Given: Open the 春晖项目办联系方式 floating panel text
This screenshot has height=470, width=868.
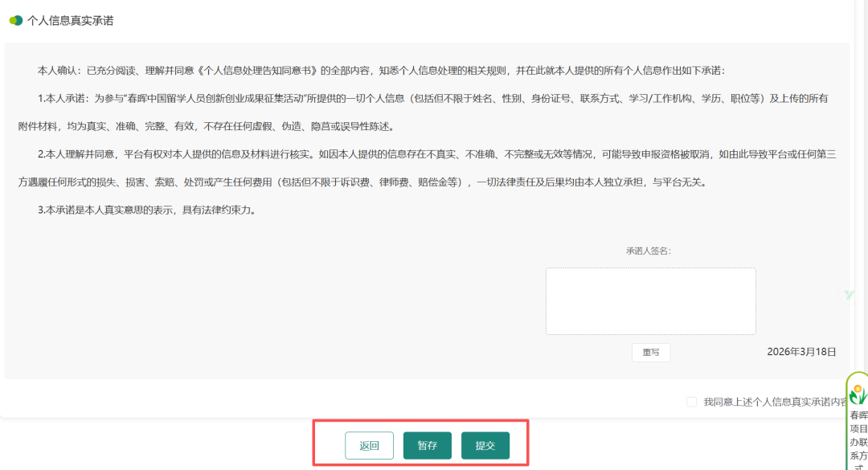Looking at the screenshot, I should [x=858, y=438].
